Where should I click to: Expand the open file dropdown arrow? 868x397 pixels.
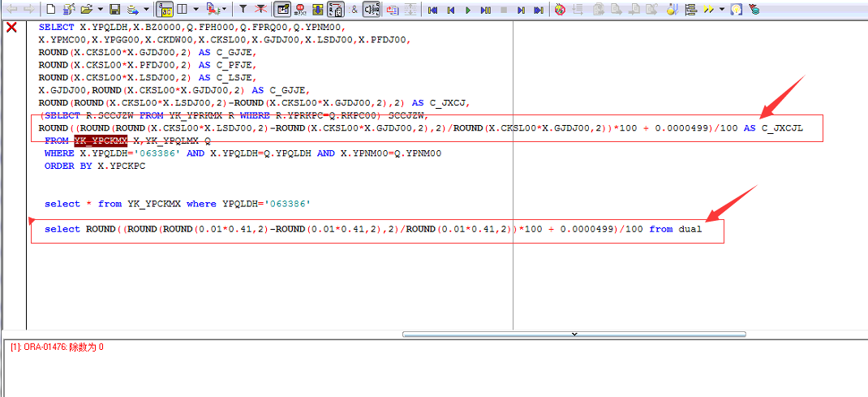(x=101, y=9)
